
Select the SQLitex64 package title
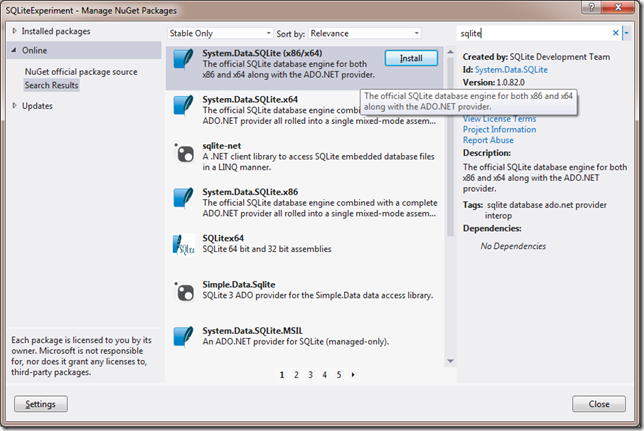[223, 238]
